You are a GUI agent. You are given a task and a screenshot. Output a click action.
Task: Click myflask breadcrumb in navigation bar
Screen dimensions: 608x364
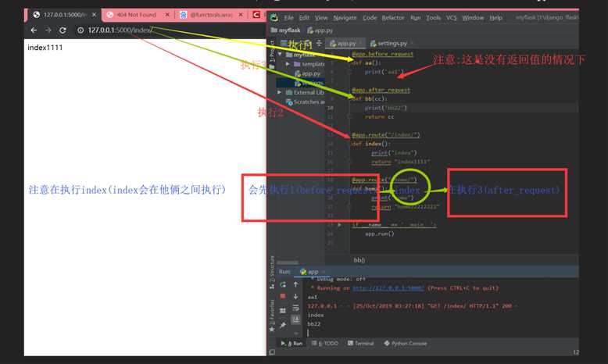click(x=286, y=30)
